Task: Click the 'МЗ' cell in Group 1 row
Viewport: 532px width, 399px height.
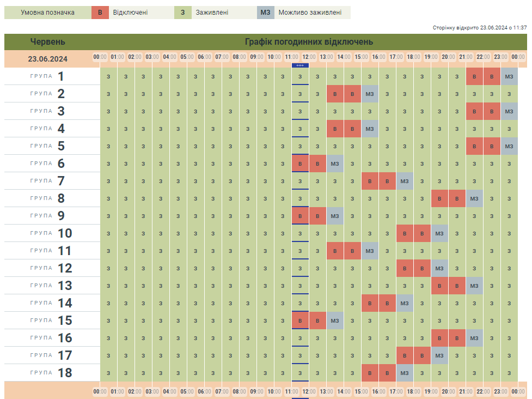Action: click(x=509, y=76)
